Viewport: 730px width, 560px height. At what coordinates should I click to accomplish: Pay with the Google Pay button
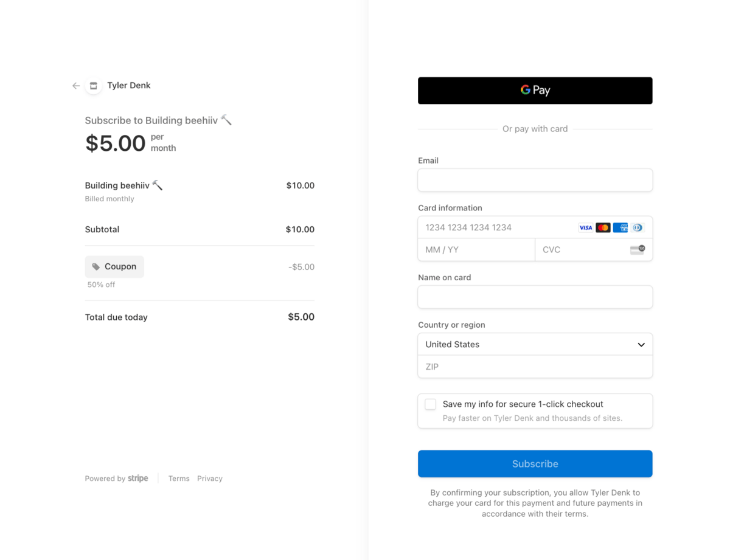coord(535,91)
